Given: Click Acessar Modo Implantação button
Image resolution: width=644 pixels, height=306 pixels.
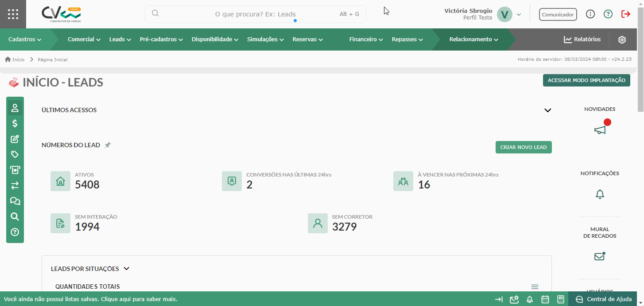Looking at the screenshot, I should pyautogui.click(x=586, y=80).
